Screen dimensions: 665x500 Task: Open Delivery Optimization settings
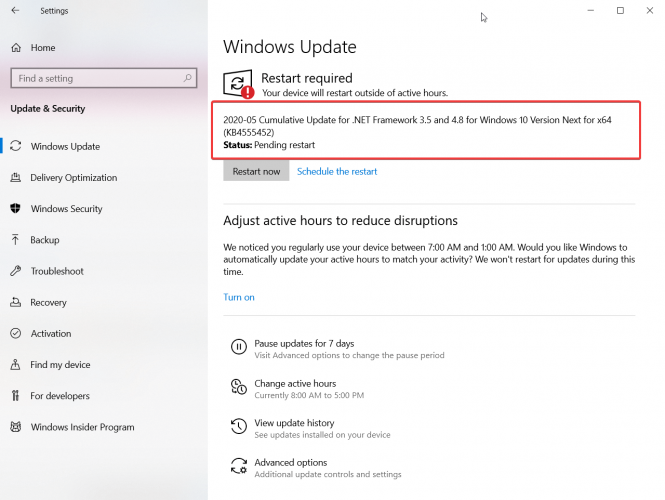74,178
